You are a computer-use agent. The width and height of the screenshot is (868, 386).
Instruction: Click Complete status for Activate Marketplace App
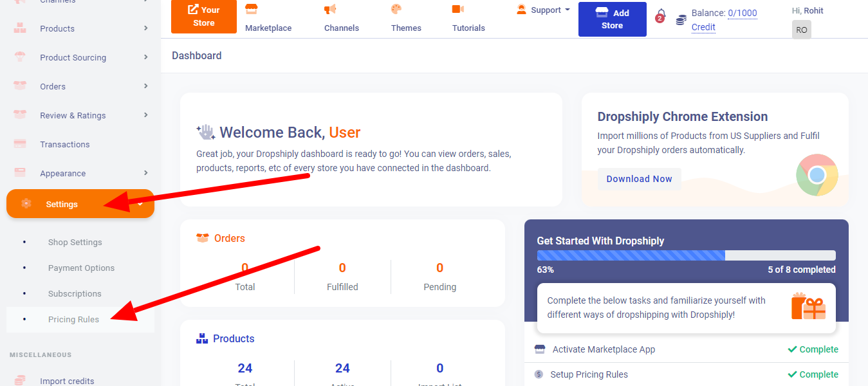coord(813,349)
